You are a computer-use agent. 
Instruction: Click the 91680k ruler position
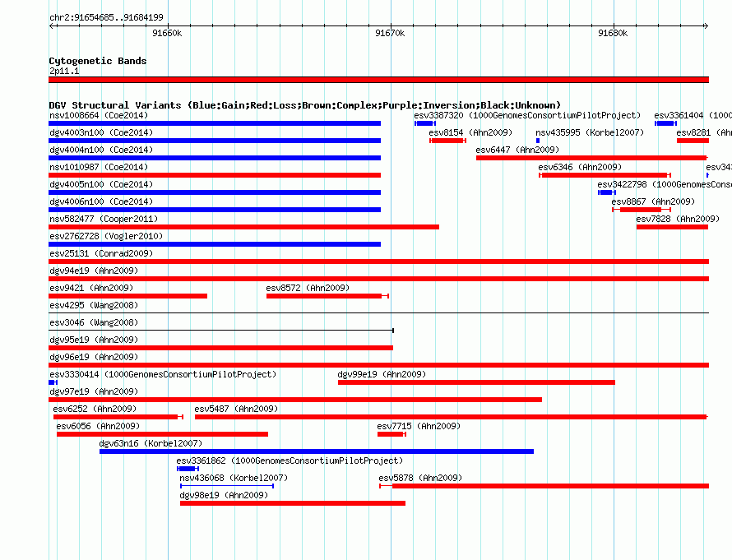pyautogui.click(x=613, y=33)
